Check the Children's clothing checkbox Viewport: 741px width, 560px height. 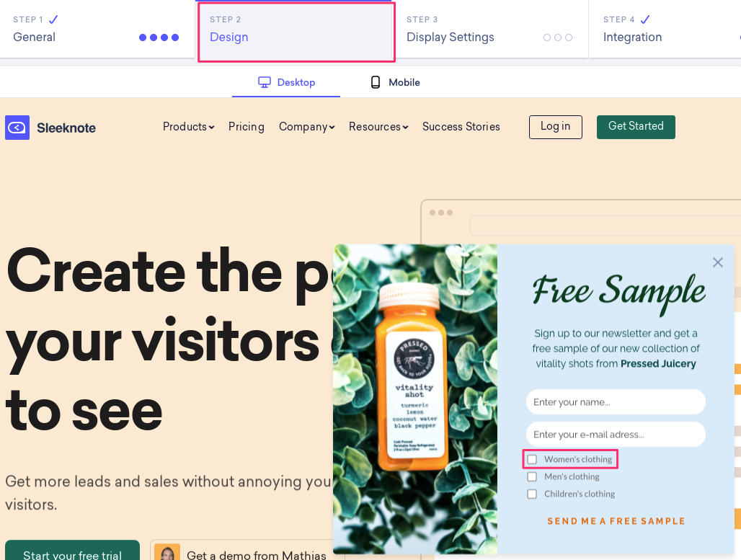[x=532, y=494]
